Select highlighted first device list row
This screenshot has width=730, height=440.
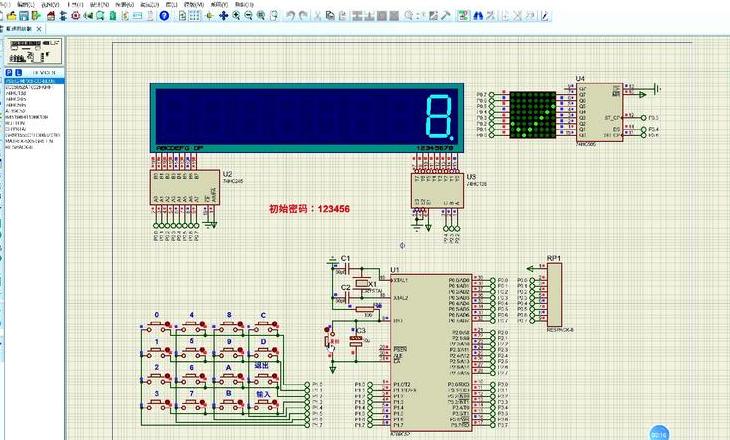point(35,81)
